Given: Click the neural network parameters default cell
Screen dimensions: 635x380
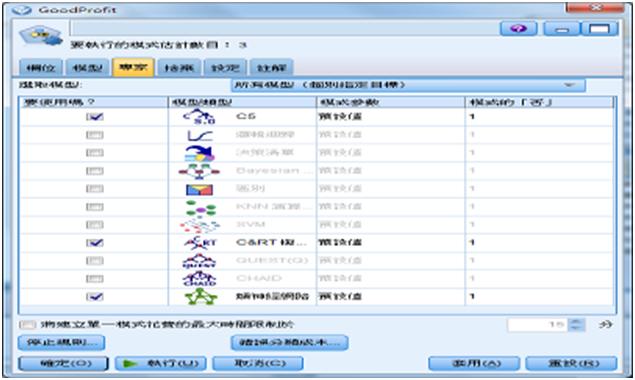Looking at the screenshot, I should click(x=390, y=297).
